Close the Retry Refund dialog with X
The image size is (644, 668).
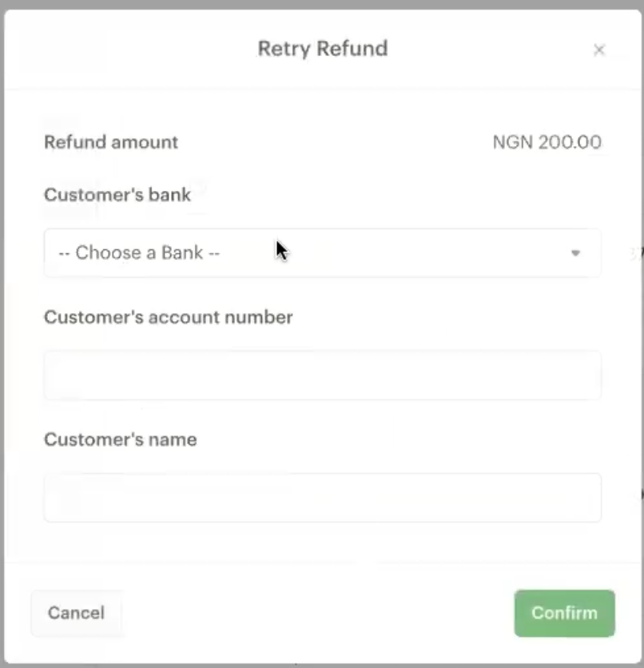(598, 50)
